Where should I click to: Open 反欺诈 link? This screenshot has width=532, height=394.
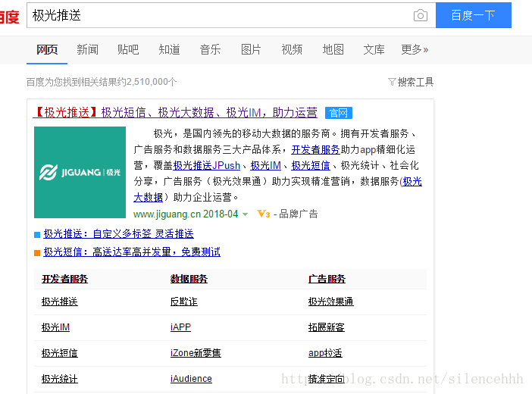coord(184,302)
